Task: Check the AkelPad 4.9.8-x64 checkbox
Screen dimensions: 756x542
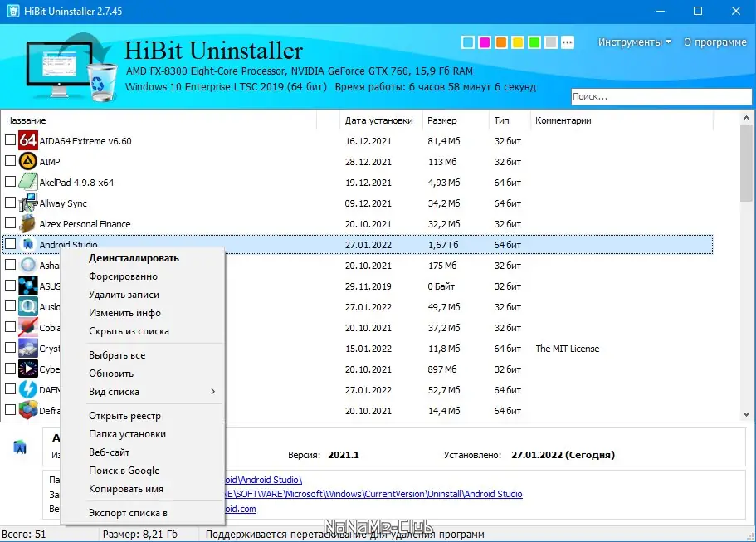Action: (x=10, y=181)
